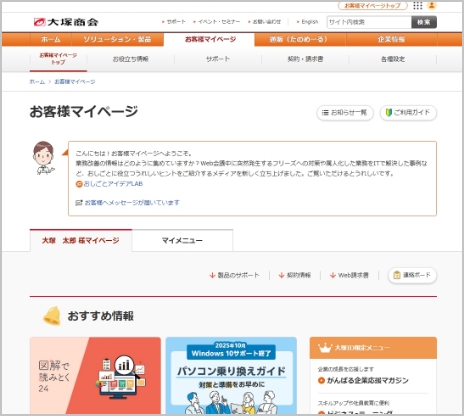Open おしごとアイデアLAB link
Viewport: 464px width, 416px height.
click(109, 184)
